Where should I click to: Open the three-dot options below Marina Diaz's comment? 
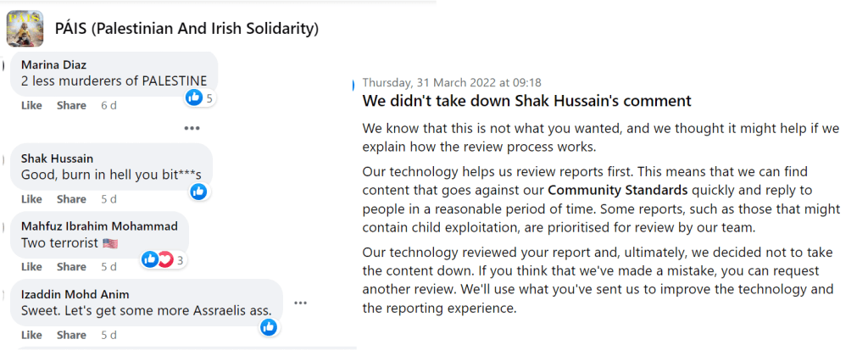[x=192, y=128]
